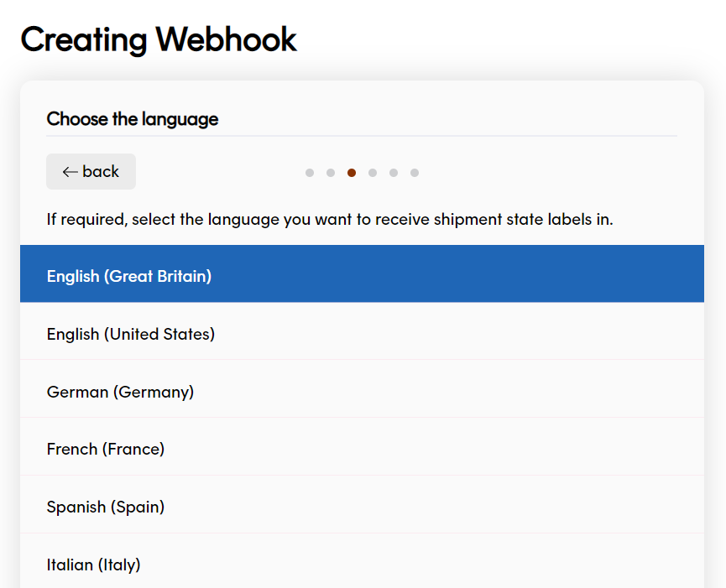Choose Spanish (Spain) language row
This screenshot has width=726, height=588.
point(106,507)
